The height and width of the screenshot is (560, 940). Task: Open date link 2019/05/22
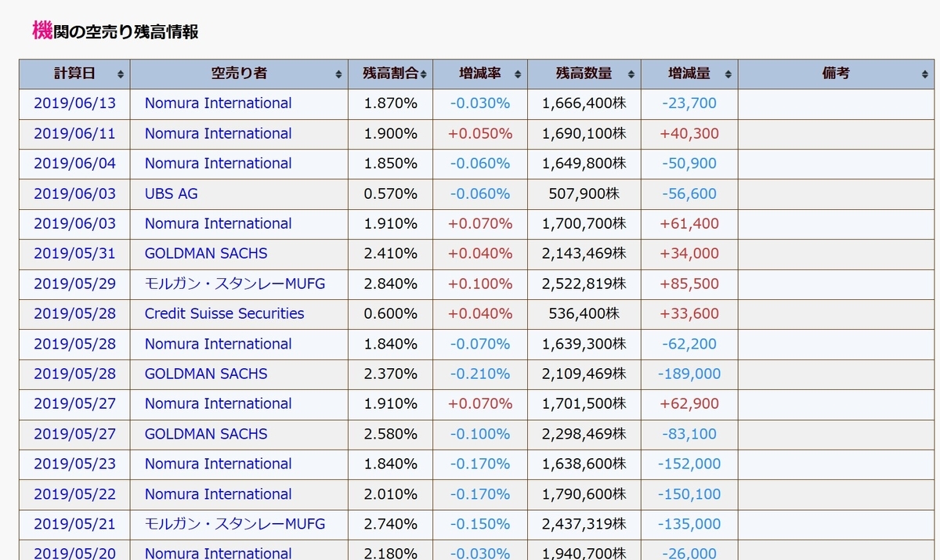74,494
